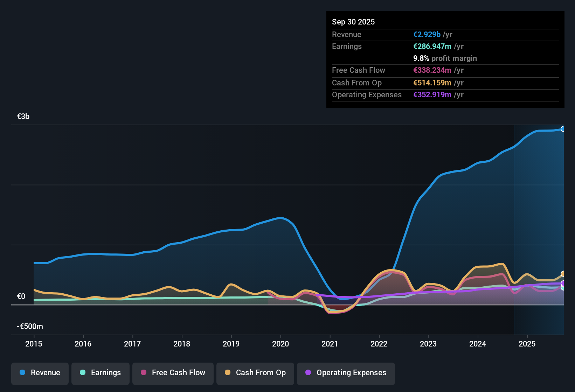
Task: Click the Cash From Op label in tooltip
Action: point(357,83)
